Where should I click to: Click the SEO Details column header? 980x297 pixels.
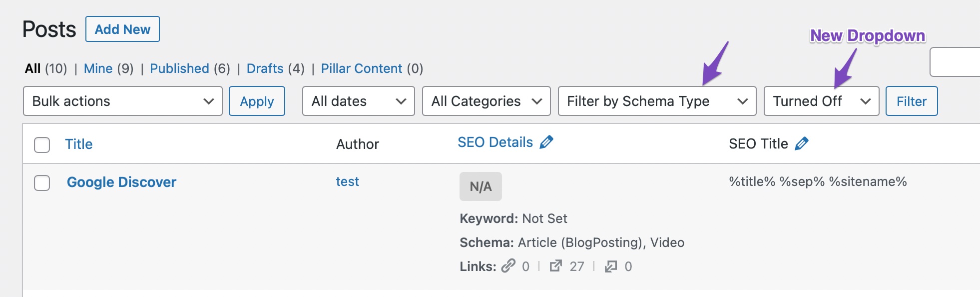pyautogui.click(x=495, y=142)
